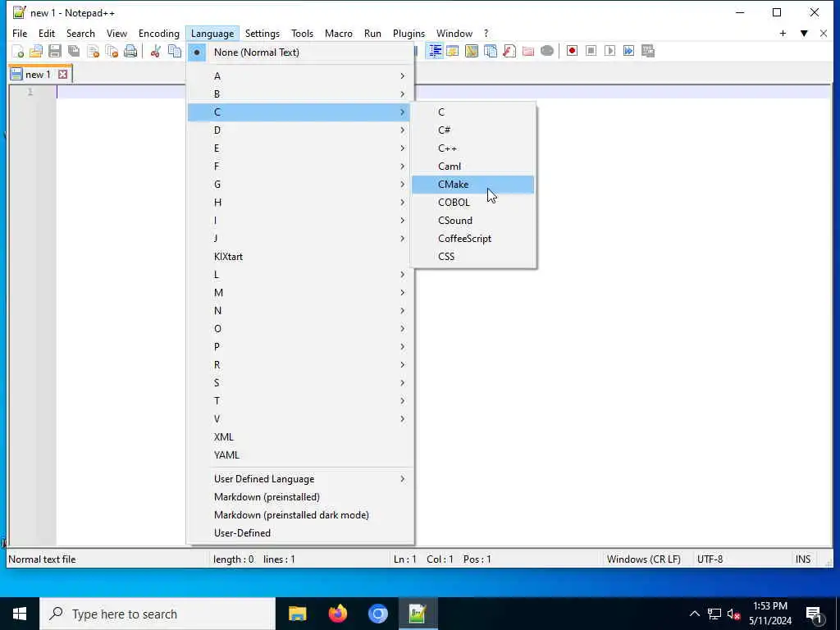The width and height of the screenshot is (840, 630).
Task: Select C++ in the language submenu
Action: pos(473,148)
